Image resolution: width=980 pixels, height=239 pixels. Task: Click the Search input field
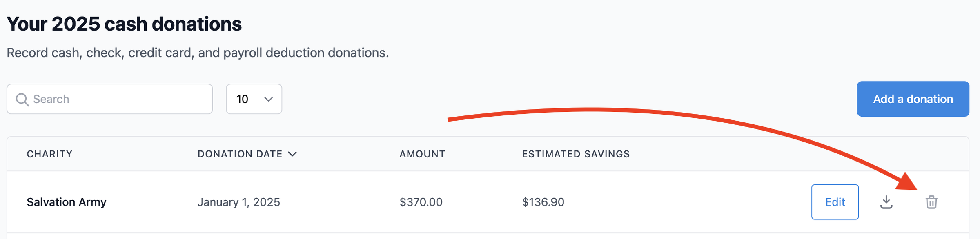[x=110, y=99]
